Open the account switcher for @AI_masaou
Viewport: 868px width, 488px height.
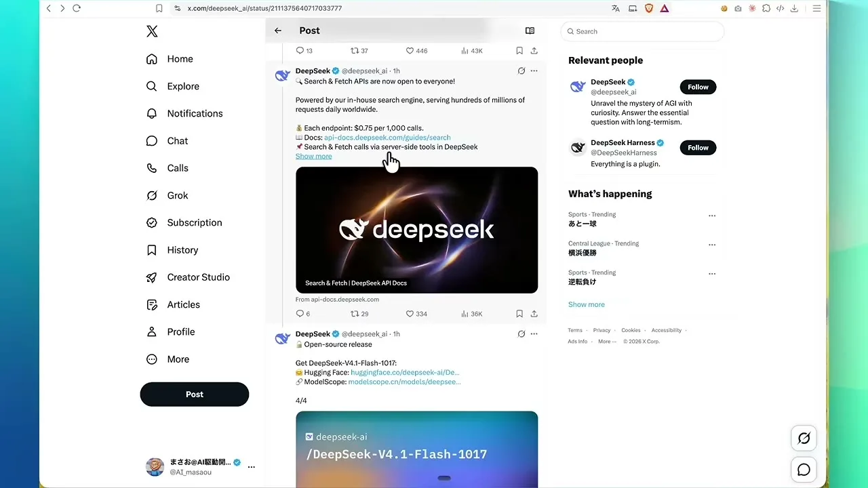pos(200,466)
